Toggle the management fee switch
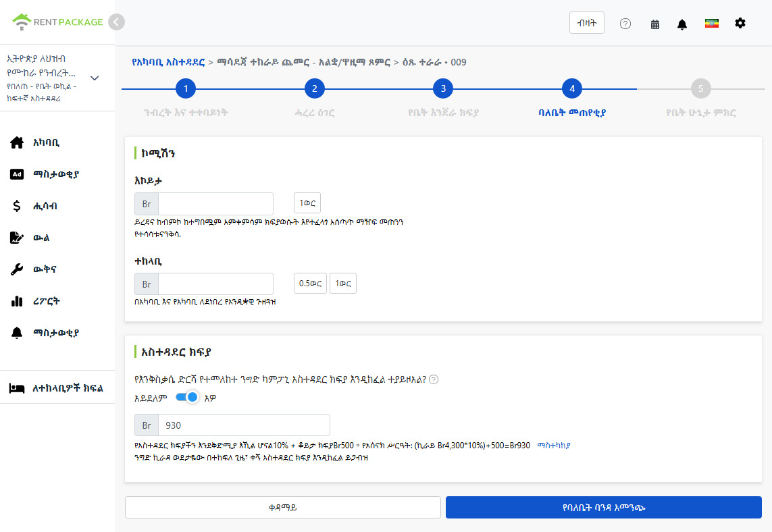The image size is (772, 532). pyautogui.click(x=187, y=397)
